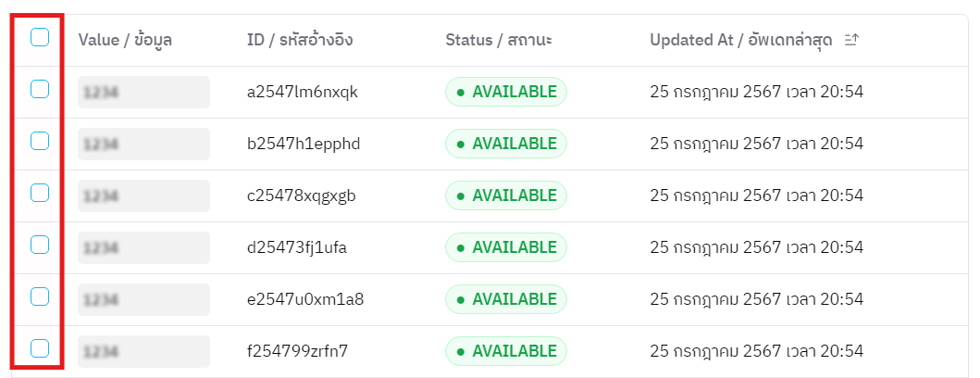Check the box for row b2547h1epphd
This screenshot has height=378, width=980.
click(40, 141)
